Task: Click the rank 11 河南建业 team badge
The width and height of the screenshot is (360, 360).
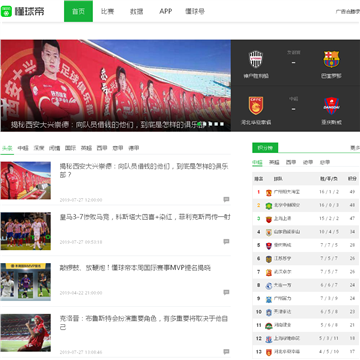Action: 269,325
